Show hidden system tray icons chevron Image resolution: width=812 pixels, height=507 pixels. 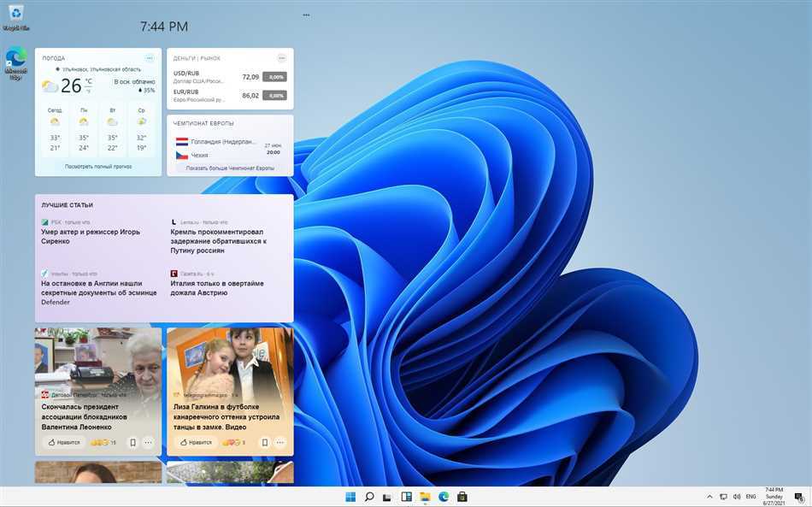709,497
